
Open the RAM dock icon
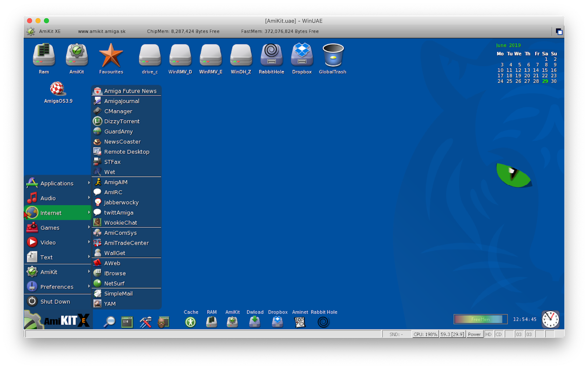[x=211, y=322]
